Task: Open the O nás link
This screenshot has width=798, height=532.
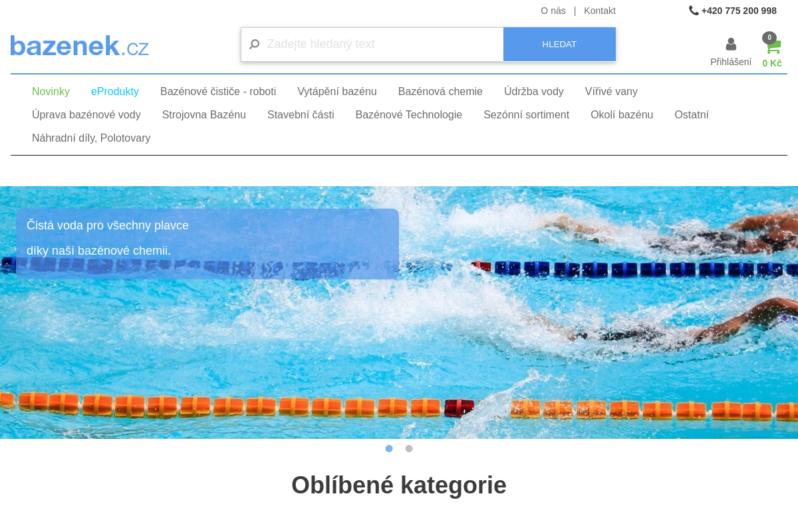Action: (553, 11)
